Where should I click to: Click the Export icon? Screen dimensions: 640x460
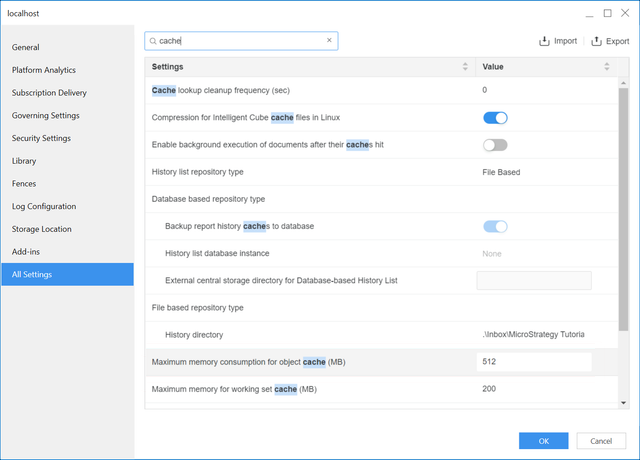pos(597,41)
